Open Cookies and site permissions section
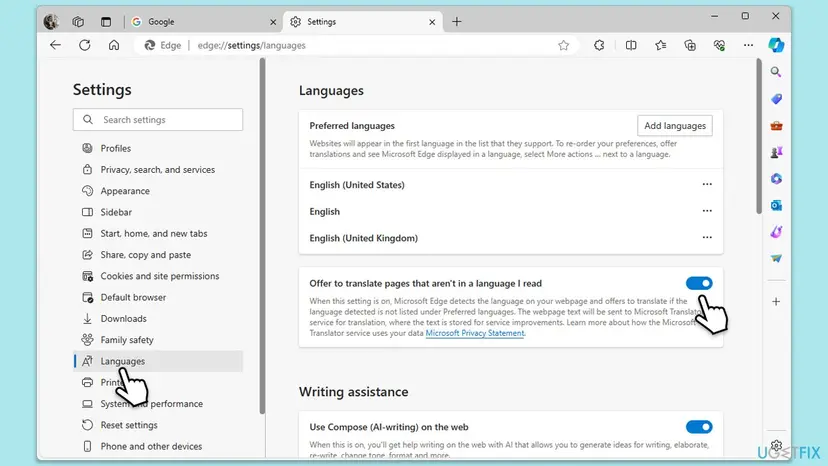The image size is (828, 466). (158, 276)
